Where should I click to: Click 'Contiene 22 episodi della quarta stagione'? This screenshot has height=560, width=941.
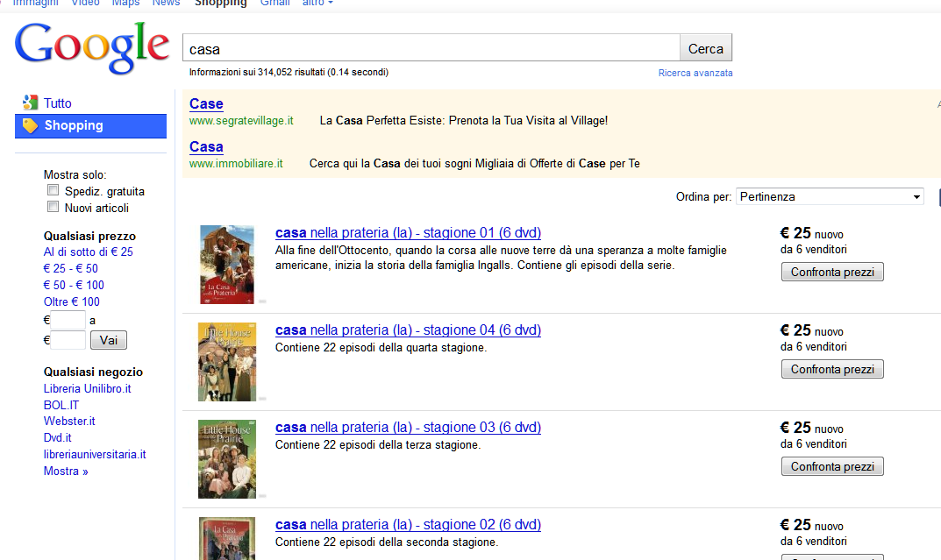[x=381, y=347]
